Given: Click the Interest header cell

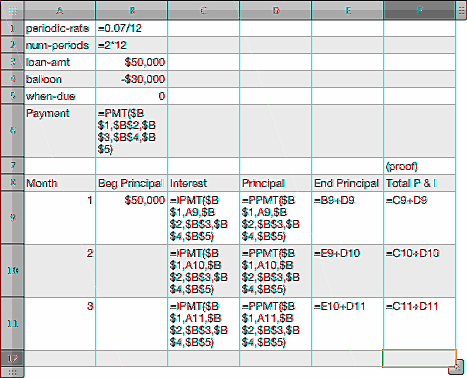Looking at the screenshot, I should [204, 183].
